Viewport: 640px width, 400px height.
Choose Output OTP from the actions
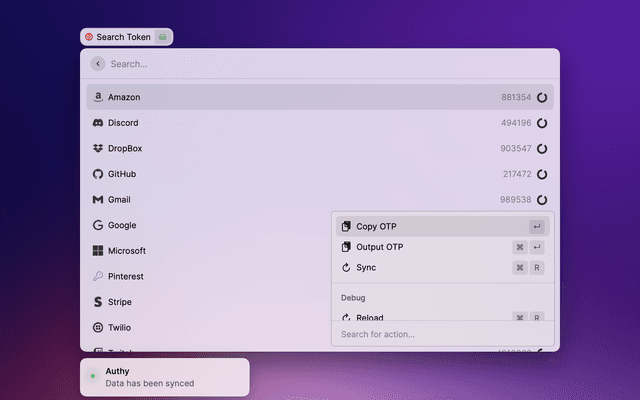(x=379, y=247)
